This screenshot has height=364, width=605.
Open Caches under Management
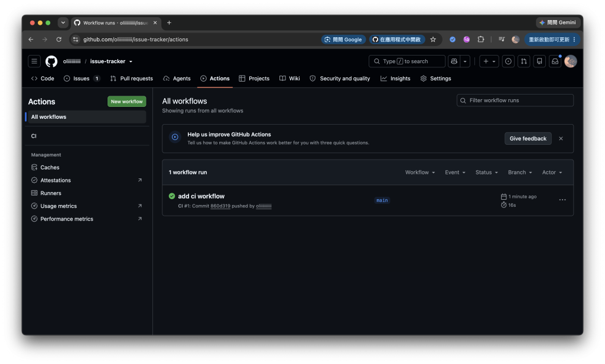(x=87, y=168)
